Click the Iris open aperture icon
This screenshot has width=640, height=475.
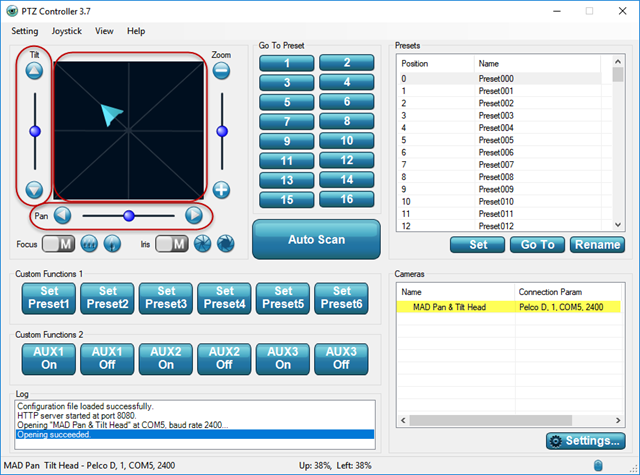226,244
